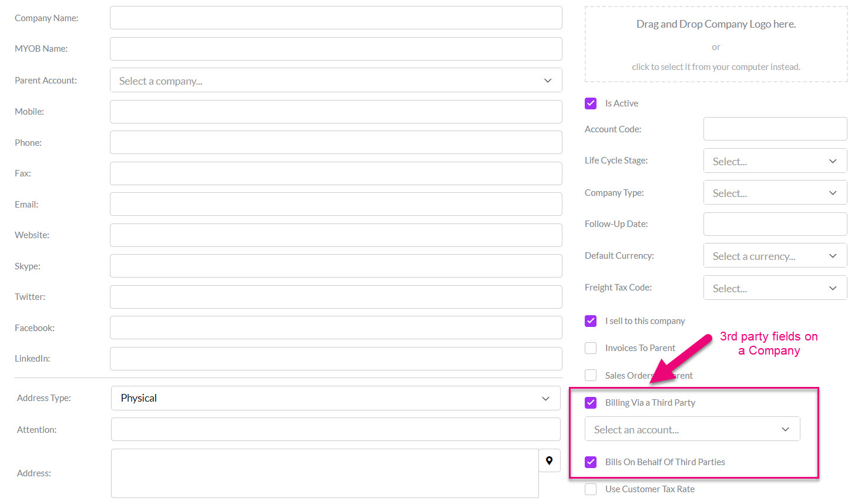Open the Life Cycle Stage dropdown

[775, 161]
